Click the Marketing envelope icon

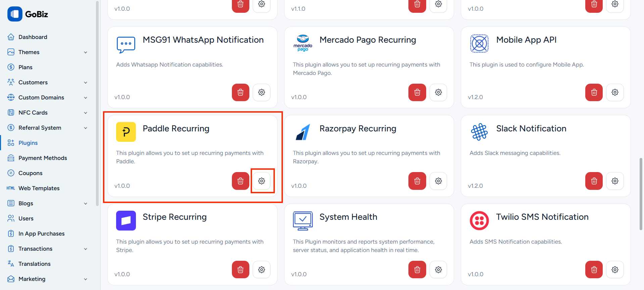pos(11,279)
